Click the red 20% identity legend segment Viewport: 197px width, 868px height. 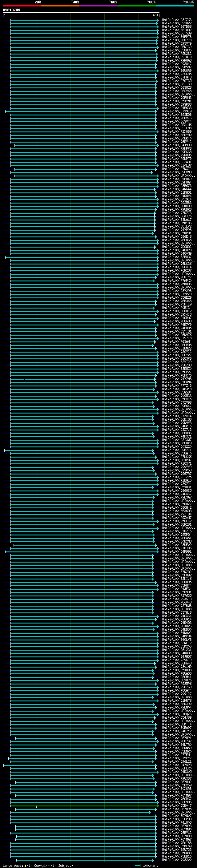(22, 6)
